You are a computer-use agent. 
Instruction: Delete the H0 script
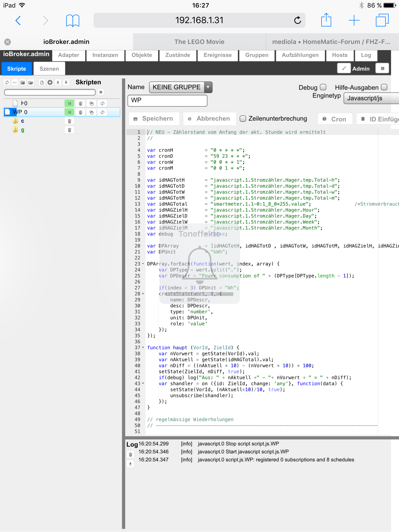[81, 103]
